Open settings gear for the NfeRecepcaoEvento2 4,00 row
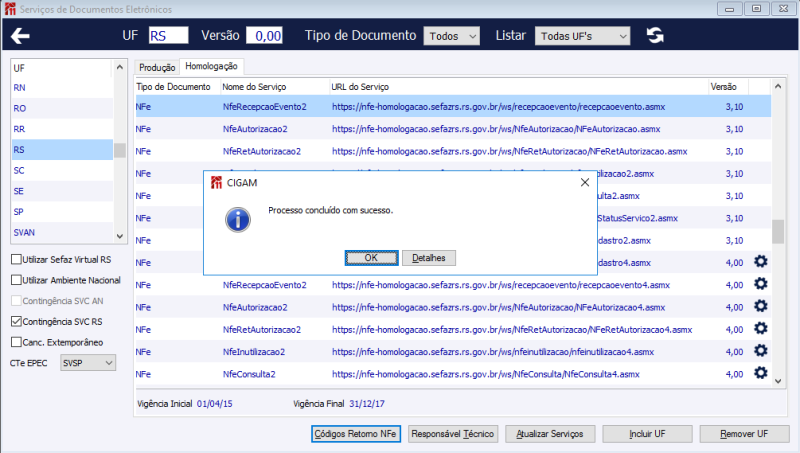The image size is (800, 453). pyautogui.click(x=761, y=284)
